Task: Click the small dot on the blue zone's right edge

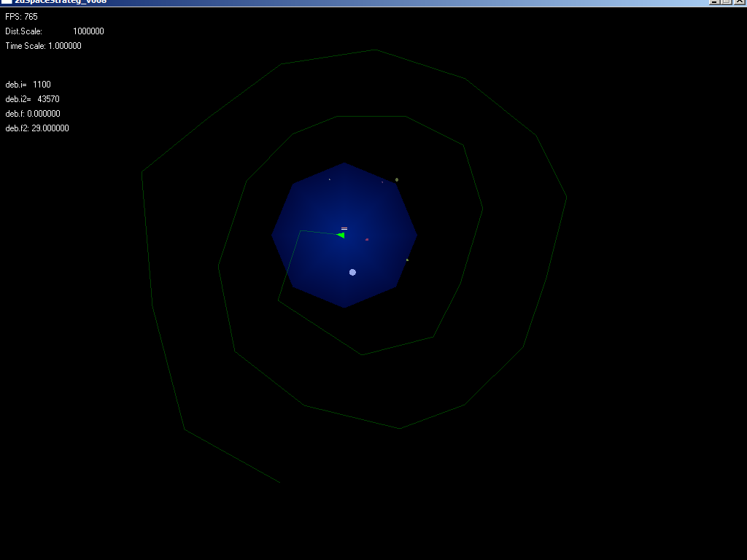Action: point(407,260)
